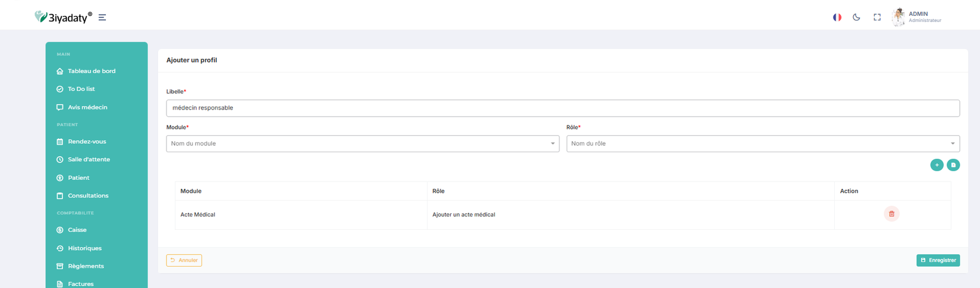The width and height of the screenshot is (980, 288).
Task: Open the To Do list menu item
Action: tap(81, 89)
